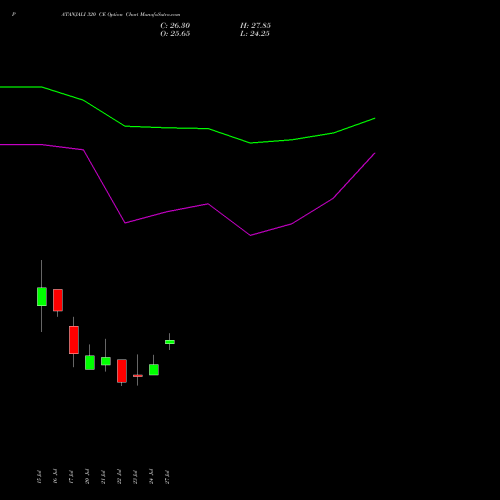Click the open value O: 25.65
This screenshot has height=500, width=500.
click(x=175, y=34)
